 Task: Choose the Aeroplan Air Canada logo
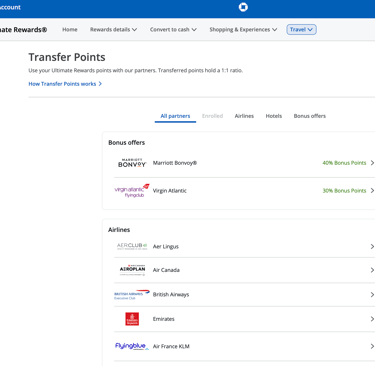tap(132, 270)
